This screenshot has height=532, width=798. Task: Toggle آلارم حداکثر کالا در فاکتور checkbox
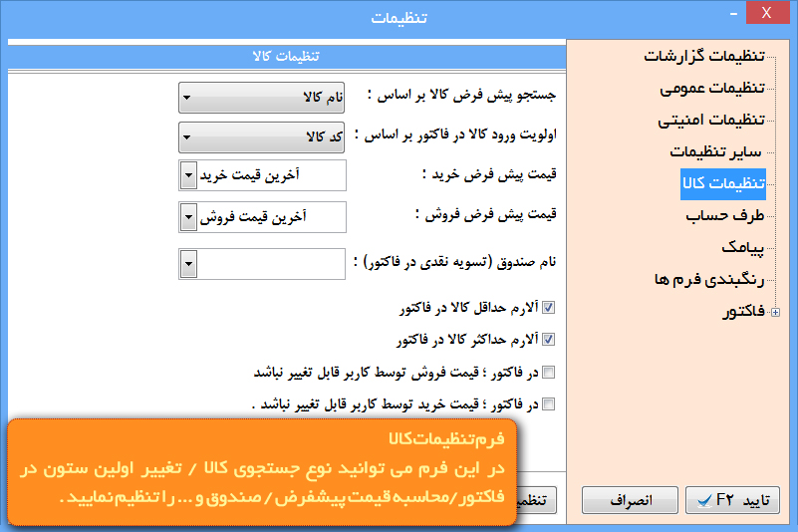coord(548,340)
